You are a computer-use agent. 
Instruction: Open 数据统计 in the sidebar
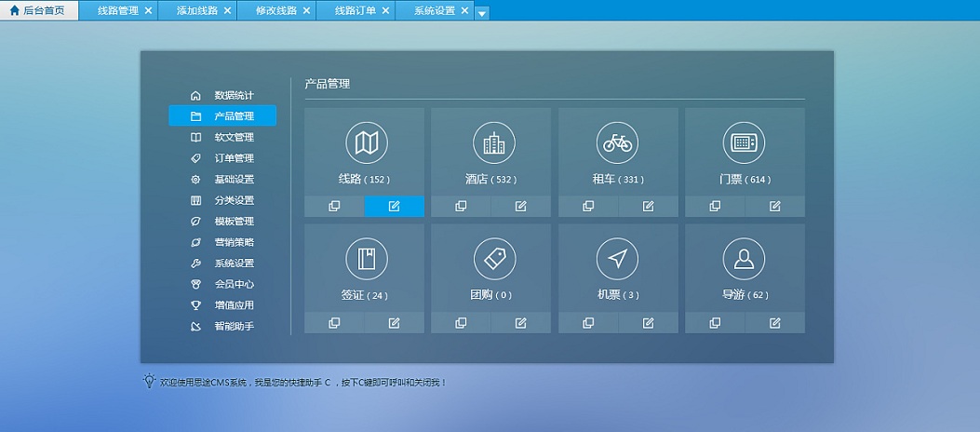tap(233, 95)
